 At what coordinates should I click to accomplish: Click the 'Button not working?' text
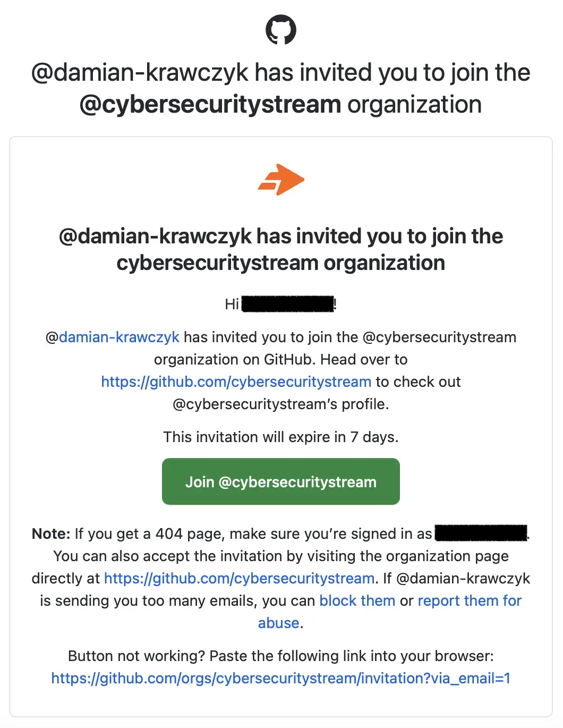pyautogui.click(x=137, y=656)
